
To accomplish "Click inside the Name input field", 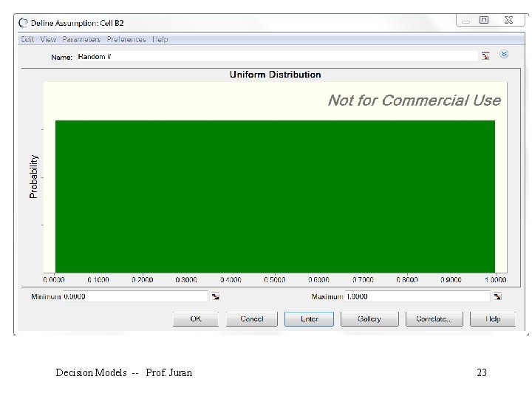I will click(277, 57).
